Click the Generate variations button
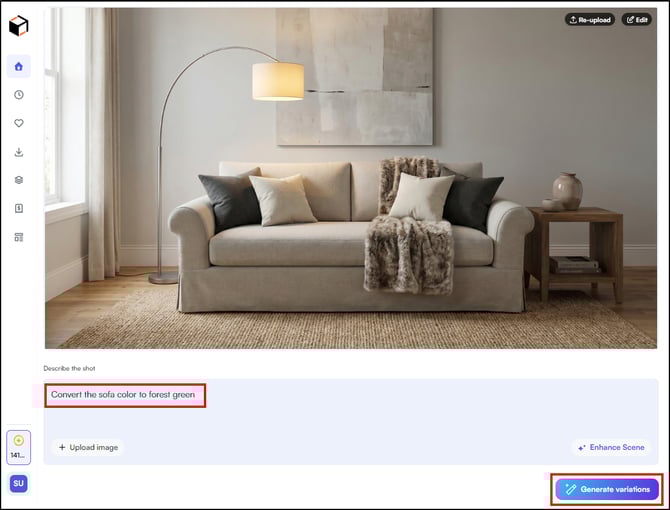Screen dimensions: 670x510 pyautogui.click(x=607, y=489)
